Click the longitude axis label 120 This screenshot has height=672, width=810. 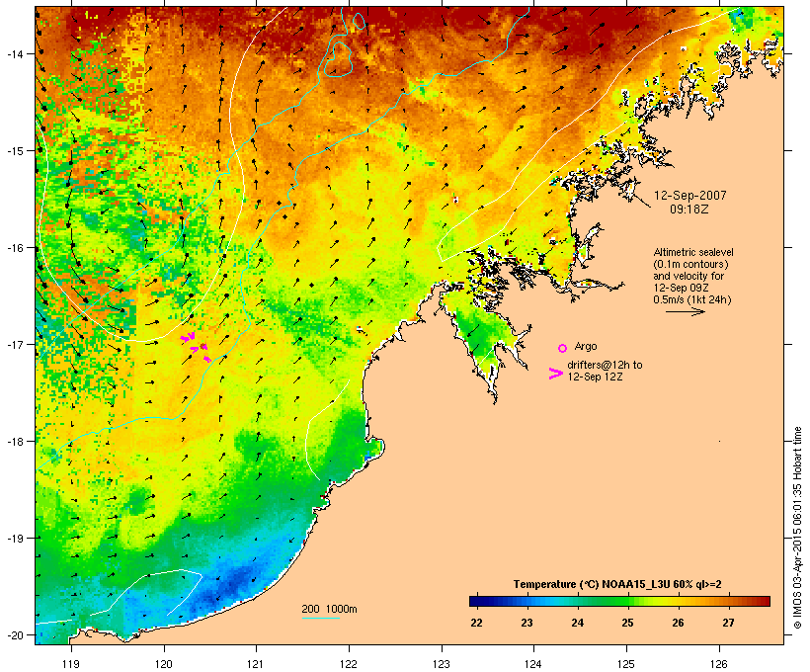pyautogui.click(x=164, y=664)
